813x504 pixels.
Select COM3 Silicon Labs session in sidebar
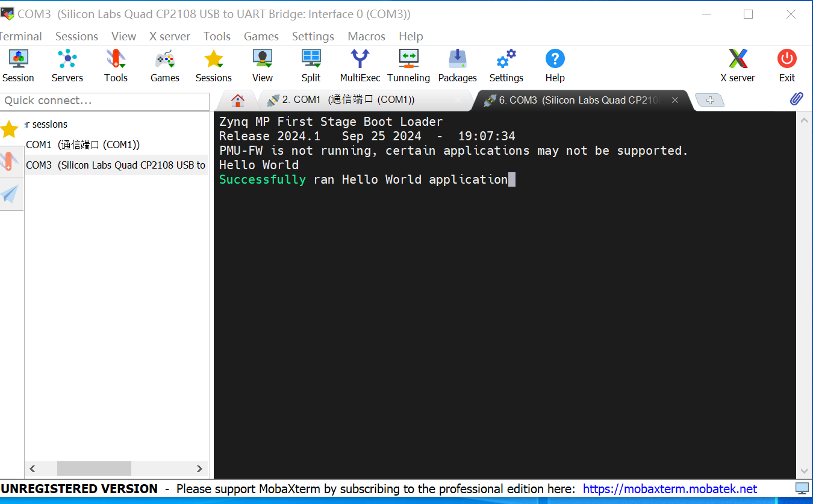point(116,165)
